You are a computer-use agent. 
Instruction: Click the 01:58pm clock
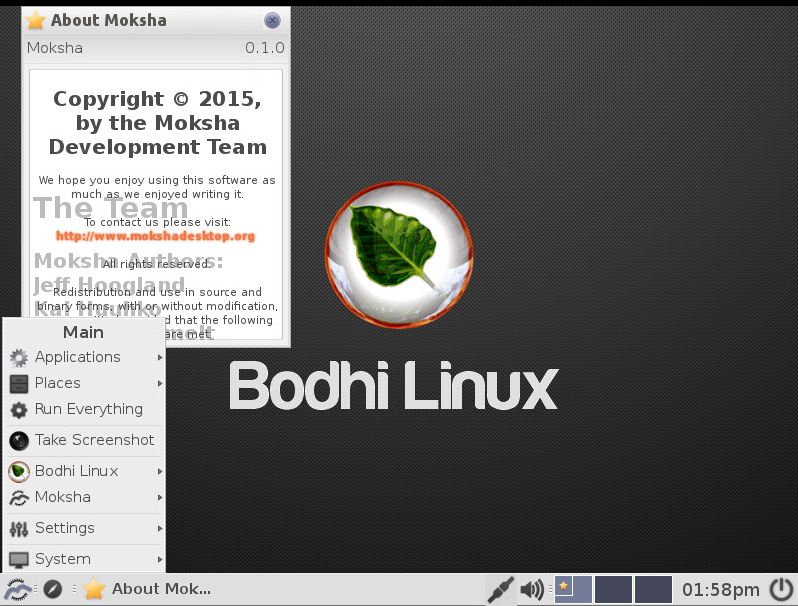(721, 590)
